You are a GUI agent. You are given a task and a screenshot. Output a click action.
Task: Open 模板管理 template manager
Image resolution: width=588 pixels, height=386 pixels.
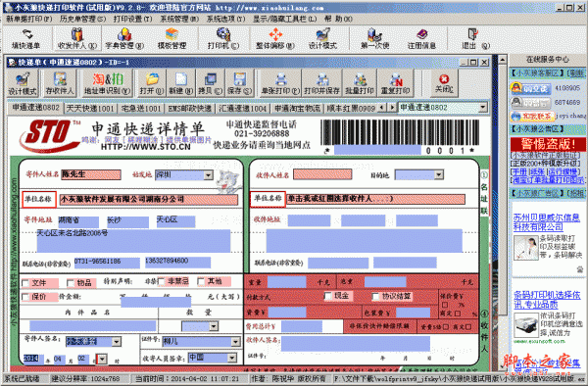point(171,39)
